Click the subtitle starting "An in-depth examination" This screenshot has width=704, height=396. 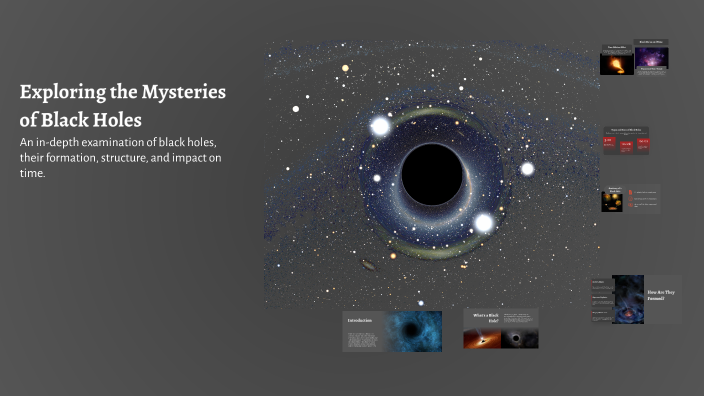[x=120, y=157]
